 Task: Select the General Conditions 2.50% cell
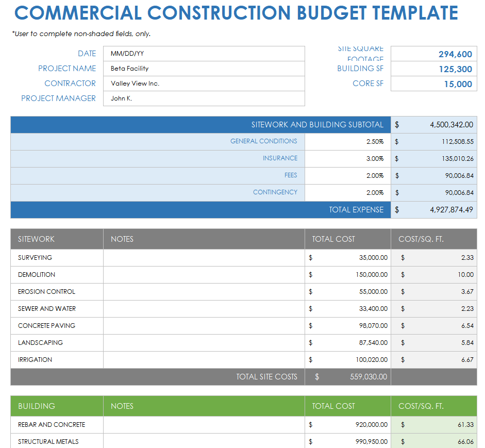tap(347, 141)
